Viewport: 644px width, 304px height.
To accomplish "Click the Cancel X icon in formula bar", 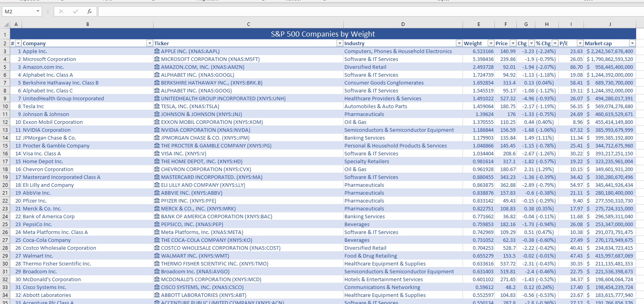I will click(x=61, y=11).
